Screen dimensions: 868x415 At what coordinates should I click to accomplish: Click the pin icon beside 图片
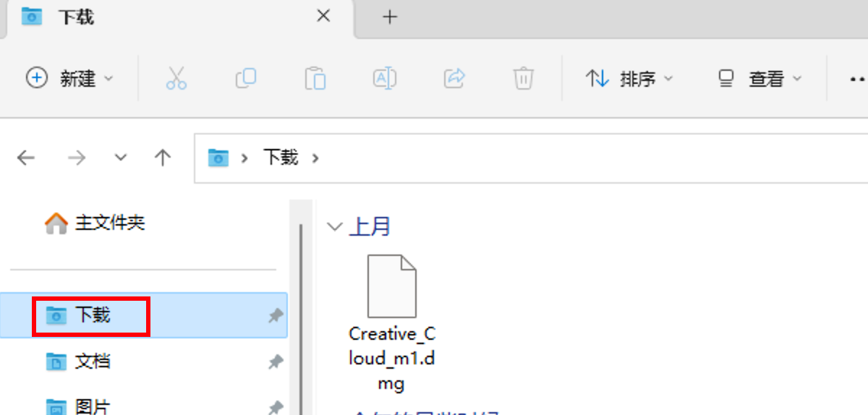pyautogui.click(x=275, y=407)
